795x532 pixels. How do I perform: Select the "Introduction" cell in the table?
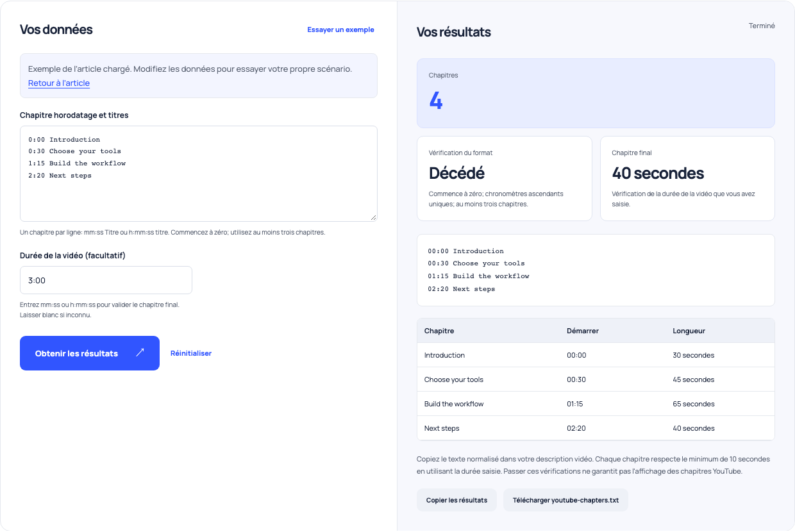point(444,355)
